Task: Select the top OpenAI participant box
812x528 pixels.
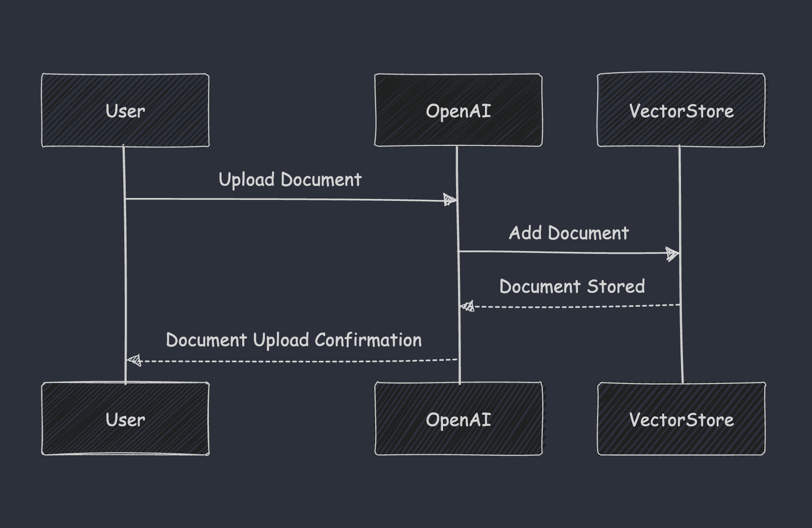Action: pyautogui.click(x=458, y=110)
